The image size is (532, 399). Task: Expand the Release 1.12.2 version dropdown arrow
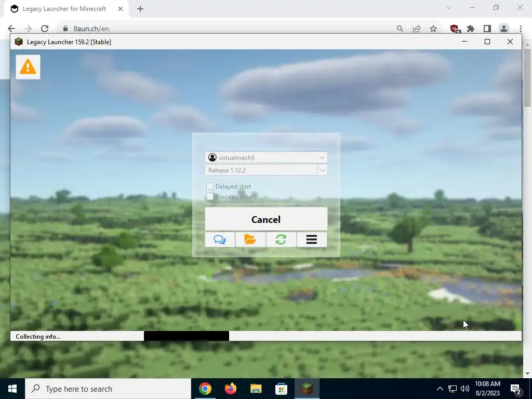322,170
